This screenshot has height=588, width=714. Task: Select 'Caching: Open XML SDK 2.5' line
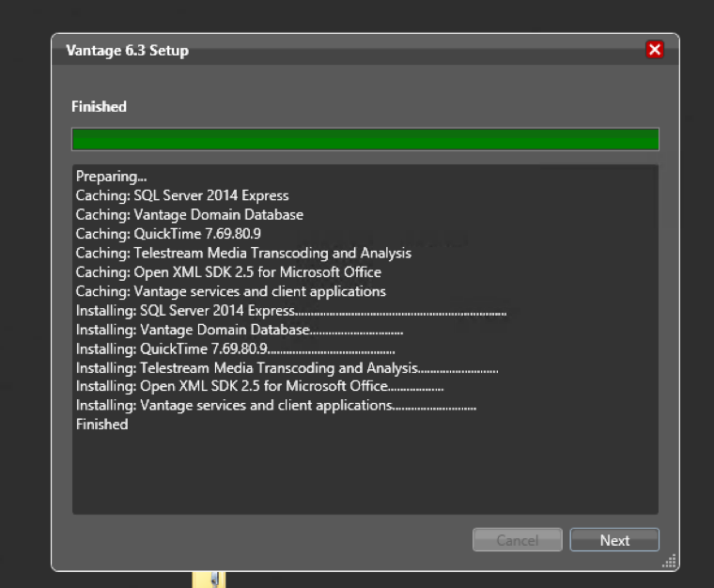228,272
